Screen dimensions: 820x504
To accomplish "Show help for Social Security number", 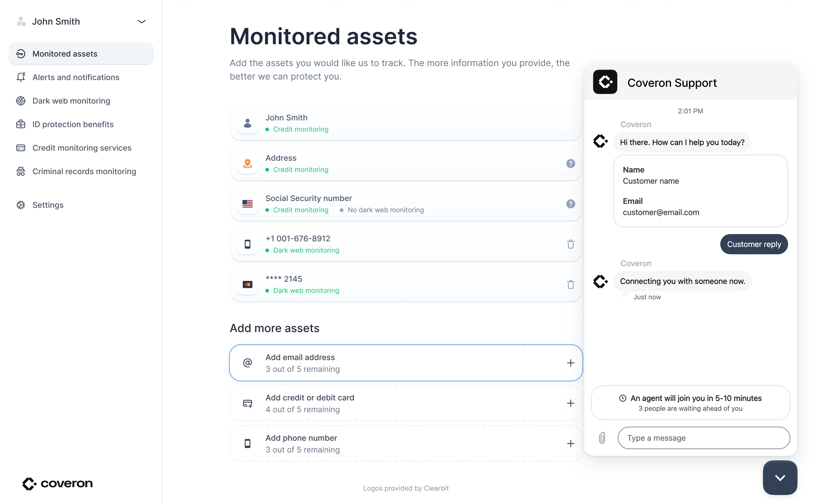I will coord(570,204).
